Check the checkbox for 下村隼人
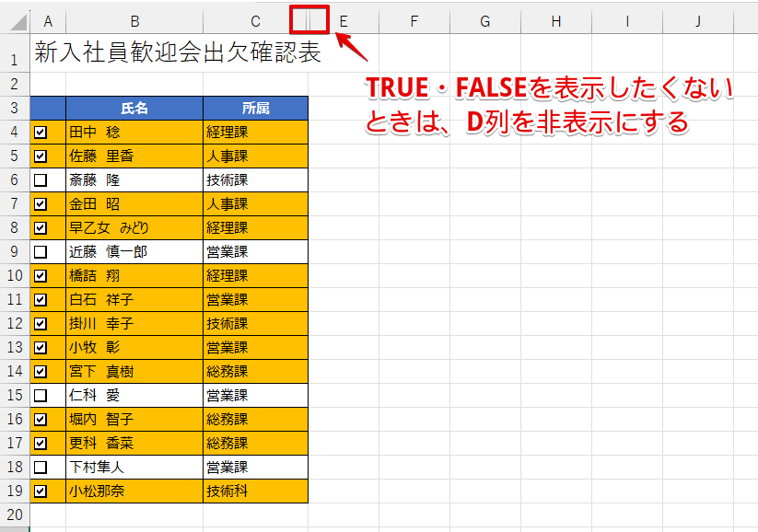The height and width of the screenshot is (532, 758). 41,468
